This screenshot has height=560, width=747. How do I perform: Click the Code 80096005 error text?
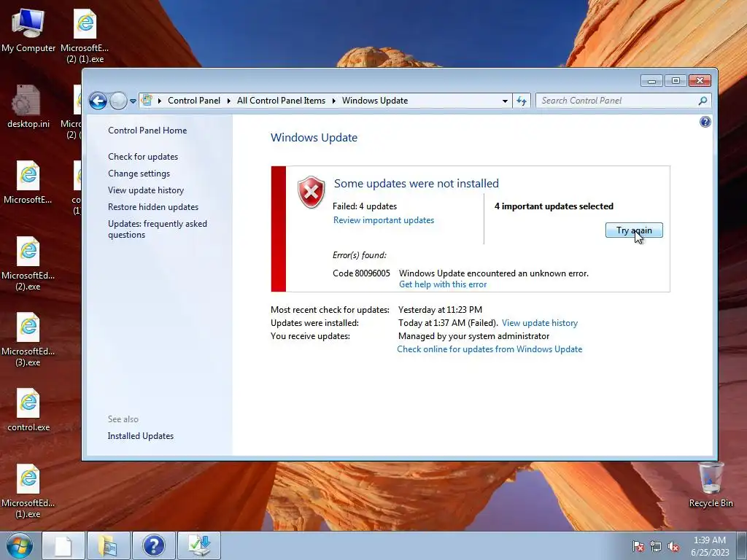pos(361,273)
